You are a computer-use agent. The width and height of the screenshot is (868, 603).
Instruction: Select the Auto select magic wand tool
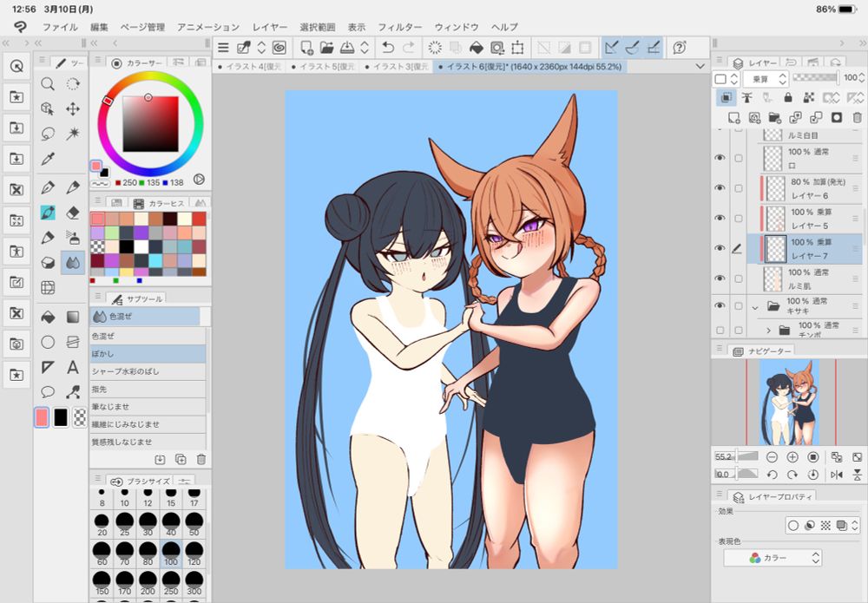tap(73, 134)
